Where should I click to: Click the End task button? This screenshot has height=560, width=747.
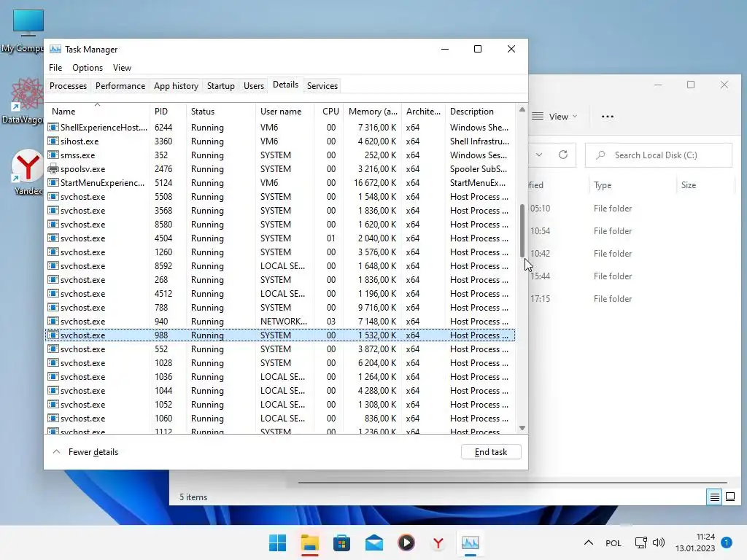491,452
